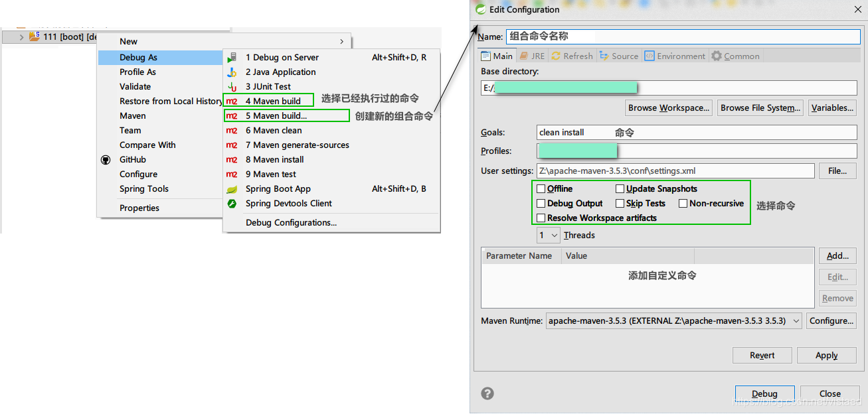Open the Debug As menu entry

[x=160, y=58]
